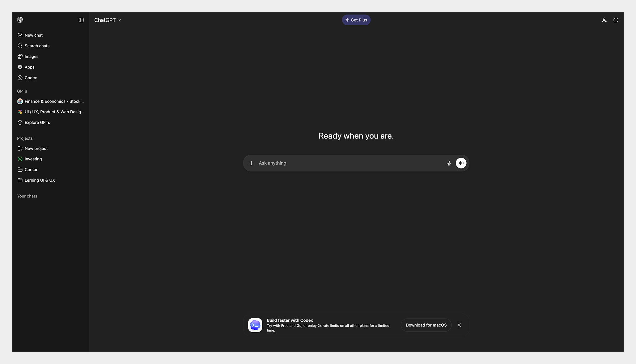Open the Lerning UI & UX project
The width and height of the screenshot is (636, 364).
[40, 180]
